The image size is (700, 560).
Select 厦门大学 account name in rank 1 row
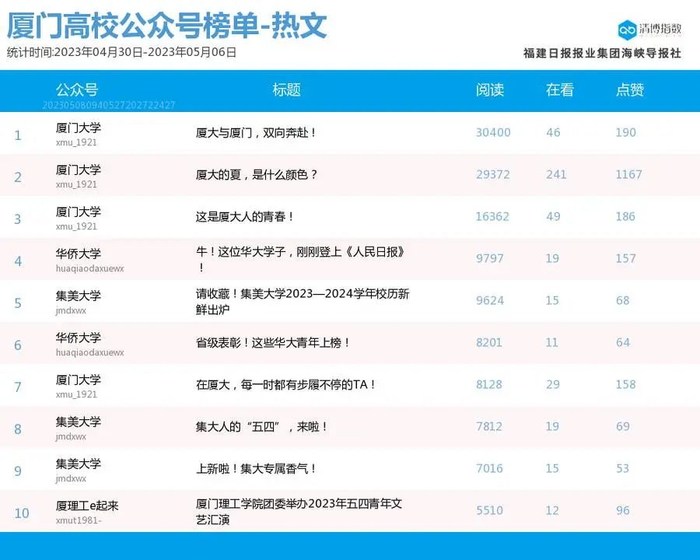tap(78, 128)
